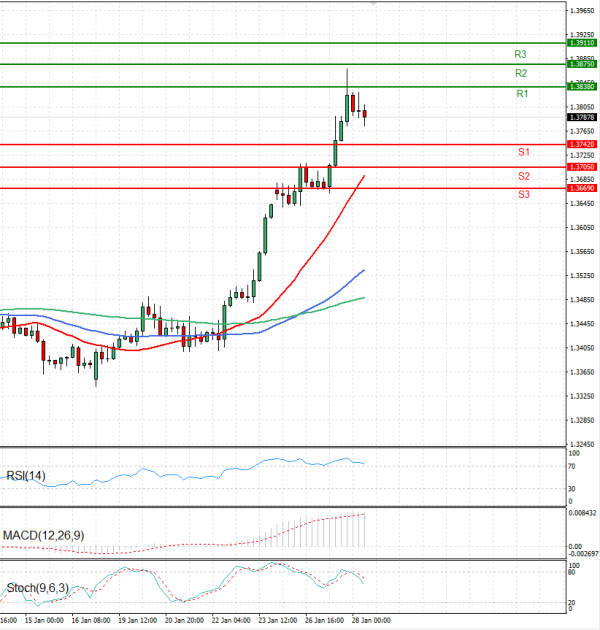
Task: Click the MACD scale value 0.008432
Action: pyautogui.click(x=582, y=513)
